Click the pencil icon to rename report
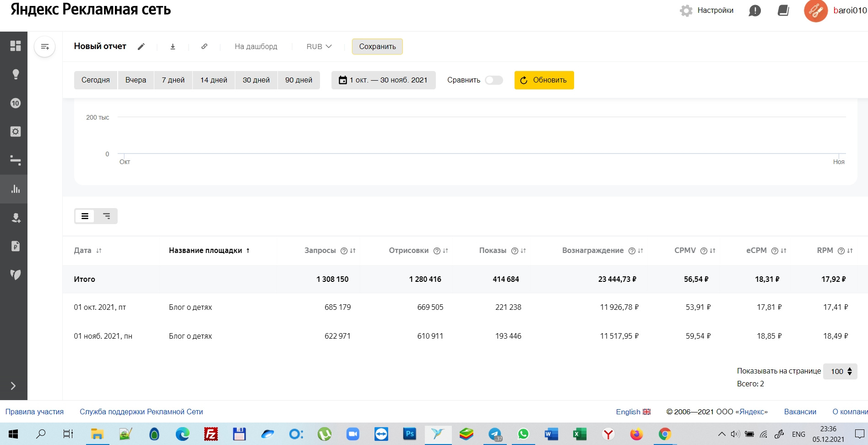The width and height of the screenshot is (868, 445). coord(141,46)
